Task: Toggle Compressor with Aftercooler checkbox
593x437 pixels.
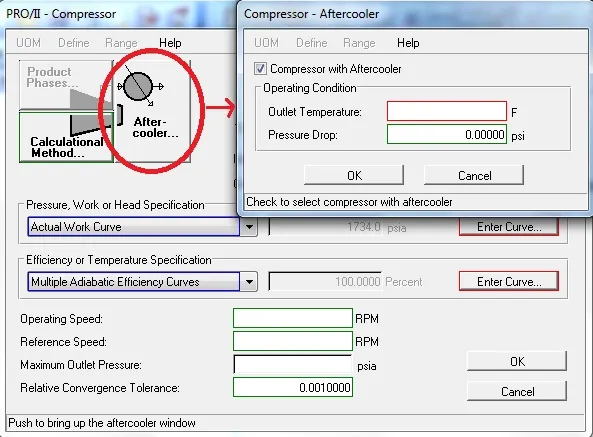Action: click(x=260, y=69)
